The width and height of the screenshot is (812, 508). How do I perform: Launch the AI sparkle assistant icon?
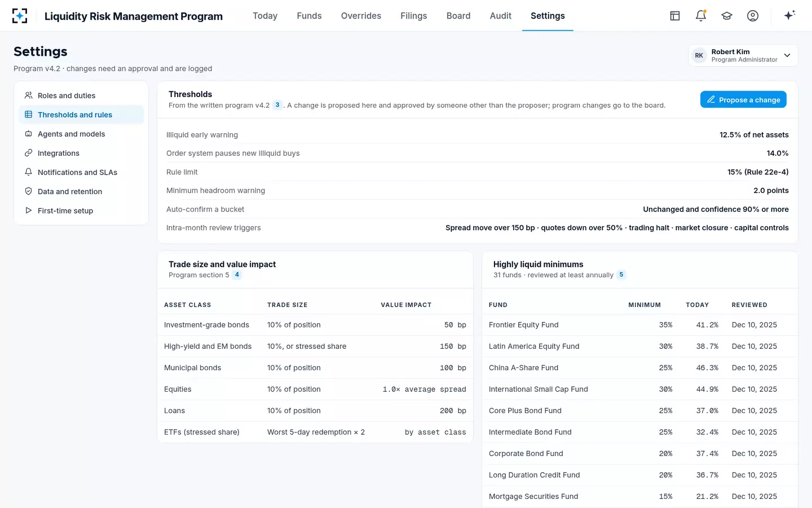(789, 15)
